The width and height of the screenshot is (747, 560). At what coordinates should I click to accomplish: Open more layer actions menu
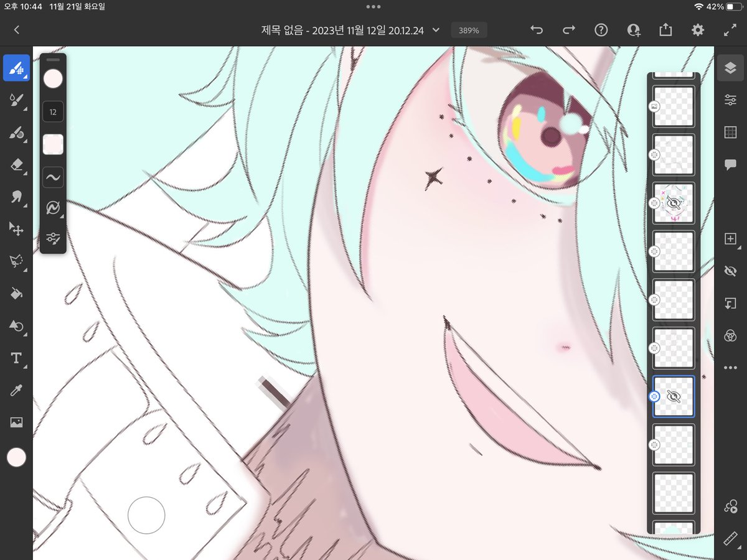pyautogui.click(x=731, y=368)
